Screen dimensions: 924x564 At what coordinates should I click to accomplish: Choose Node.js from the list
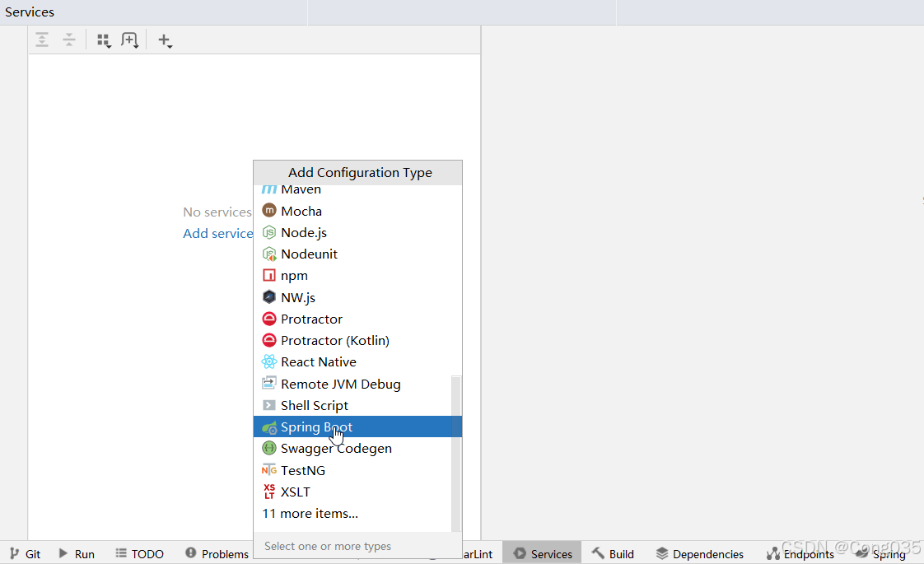[357, 233]
